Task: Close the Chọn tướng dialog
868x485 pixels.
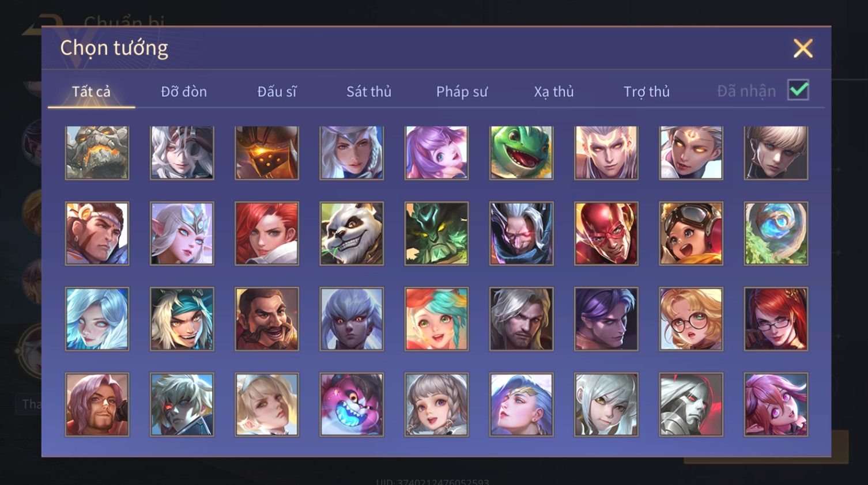Action: tap(803, 48)
